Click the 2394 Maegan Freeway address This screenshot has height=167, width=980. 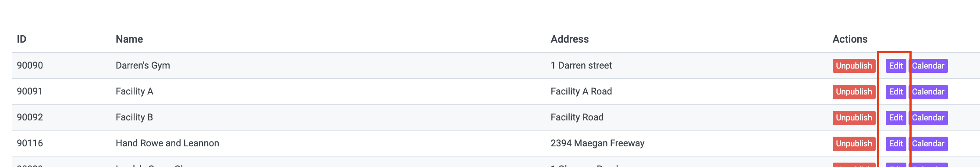[597, 143]
